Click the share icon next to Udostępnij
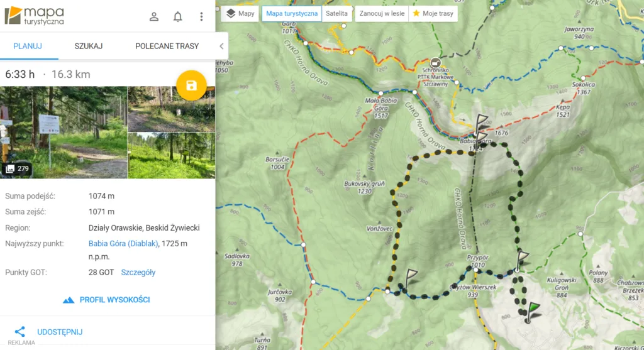 [x=20, y=332]
